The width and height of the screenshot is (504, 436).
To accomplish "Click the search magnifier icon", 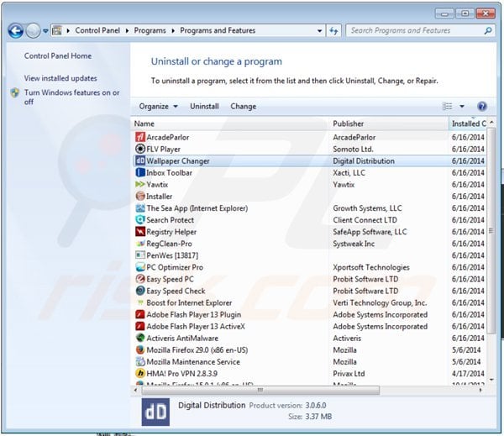I will point(488,30).
